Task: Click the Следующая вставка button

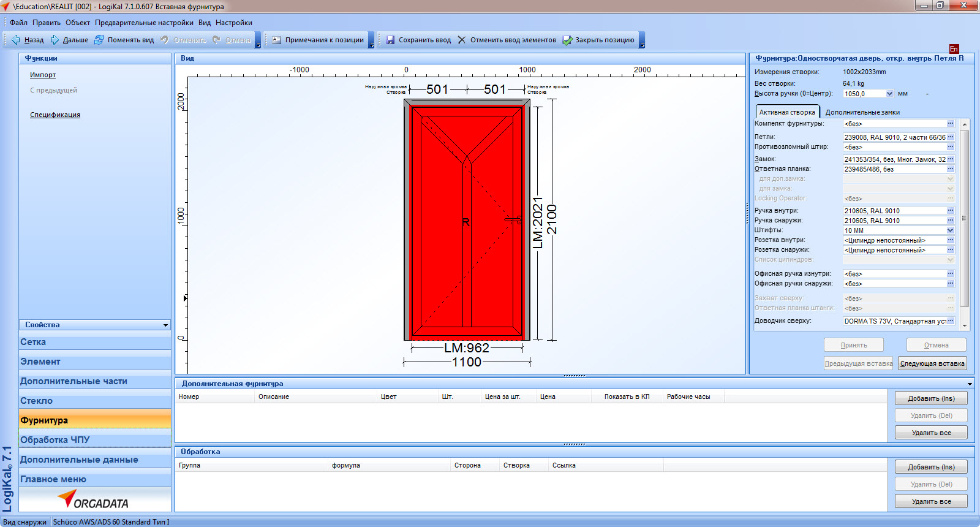Action: pyautogui.click(x=932, y=363)
